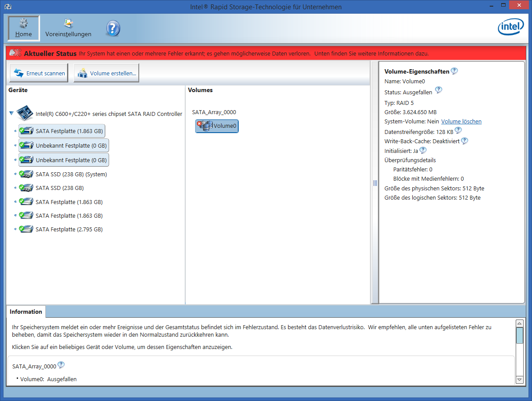This screenshot has height=401, width=532.
Task: Open Voreinstellungen preferences
Action: coord(68,28)
